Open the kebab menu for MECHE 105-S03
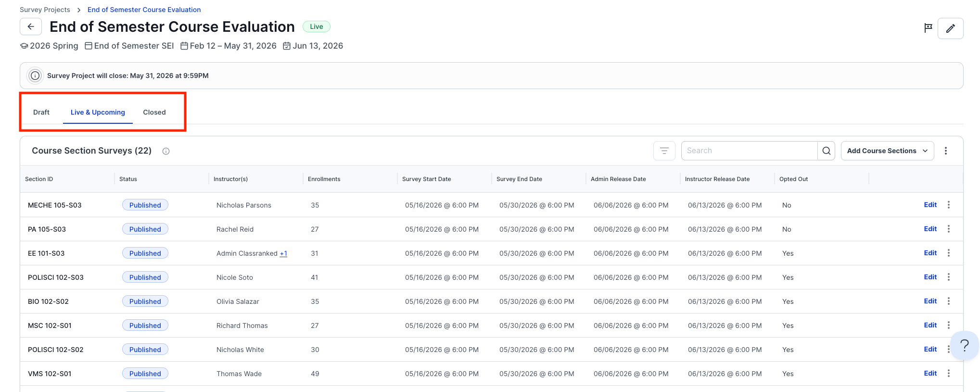 click(948, 205)
